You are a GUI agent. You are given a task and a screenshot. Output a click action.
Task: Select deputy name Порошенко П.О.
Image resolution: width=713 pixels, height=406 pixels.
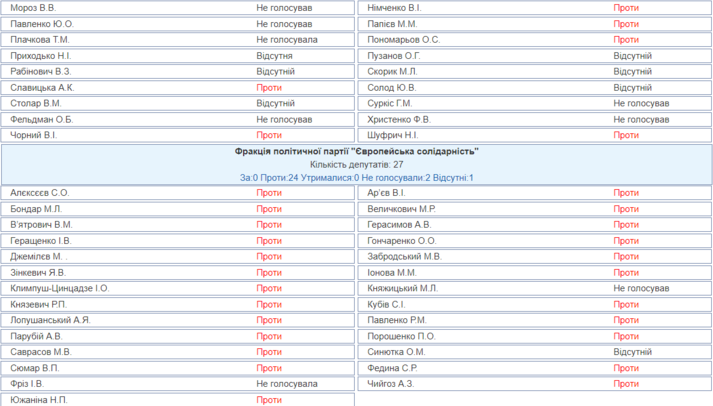[x=402, y=336]
